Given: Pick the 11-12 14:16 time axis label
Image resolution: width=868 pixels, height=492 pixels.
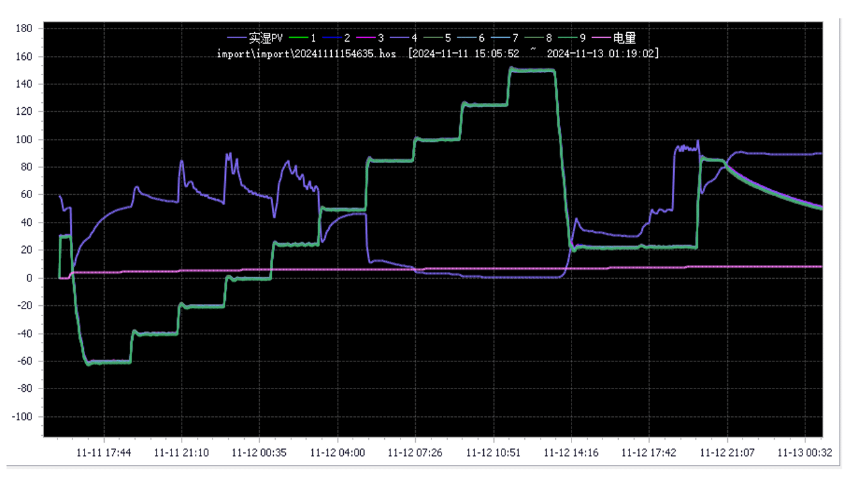Looking at the screenshot, I should 571,452.
